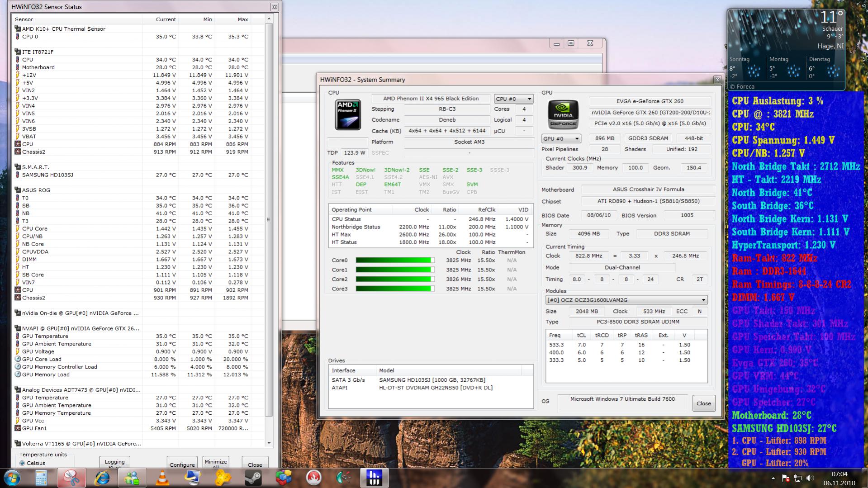Click the Minimize All button
868x488 pixels.
point(216,462)
